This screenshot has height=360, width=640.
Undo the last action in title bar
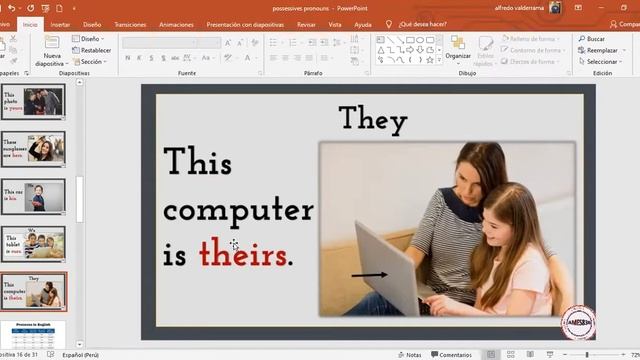point(11,8)
